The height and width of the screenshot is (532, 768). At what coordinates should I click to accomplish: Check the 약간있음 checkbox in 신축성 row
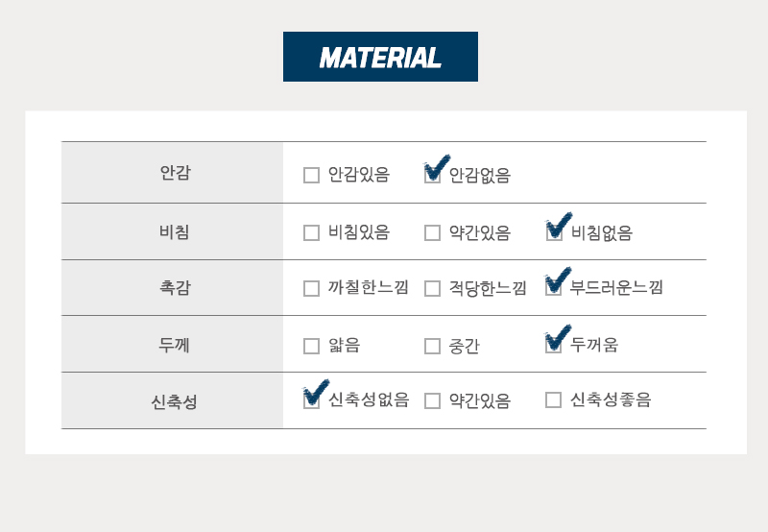(433, 400)
